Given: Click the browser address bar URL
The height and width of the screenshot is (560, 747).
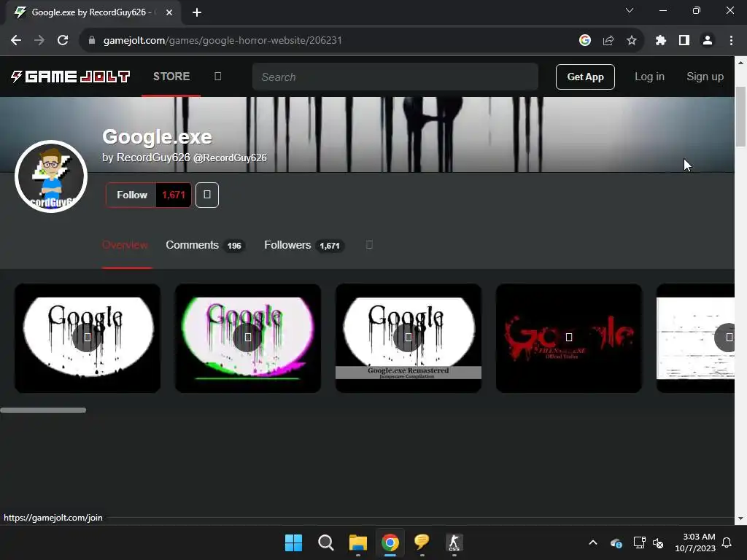Looking at the screenshot, I should pyautogui.click(x=222, y=40).
